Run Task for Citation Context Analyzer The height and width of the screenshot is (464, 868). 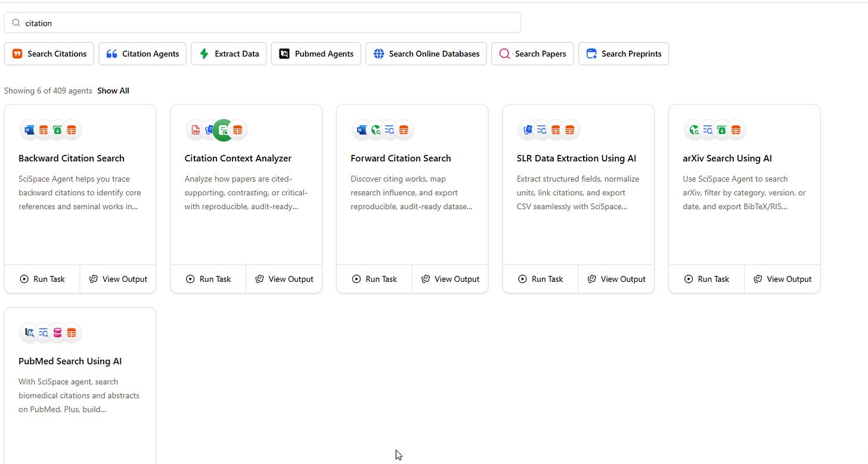[208, 279]
